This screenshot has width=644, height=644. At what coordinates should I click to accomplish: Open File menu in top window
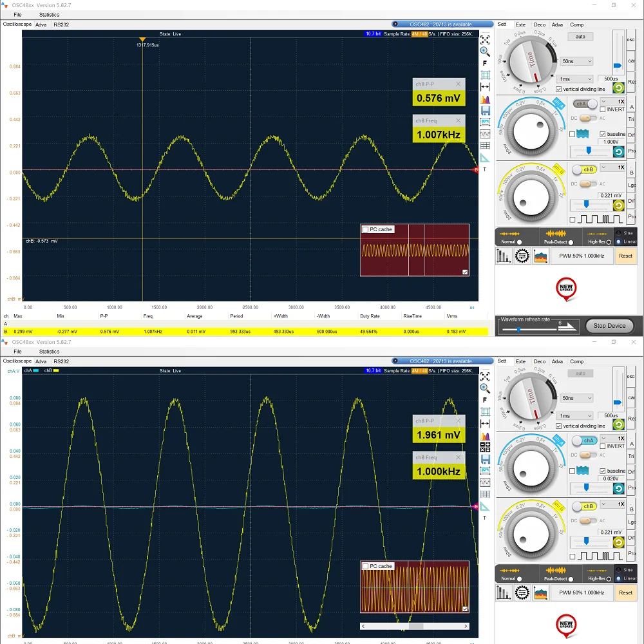(x=17, y=15)
